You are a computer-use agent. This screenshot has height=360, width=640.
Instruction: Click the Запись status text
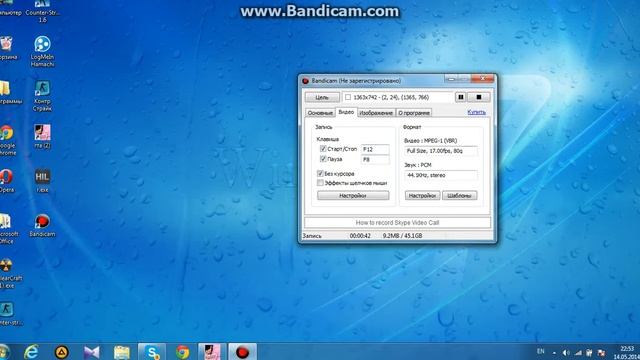coord(312,236)
